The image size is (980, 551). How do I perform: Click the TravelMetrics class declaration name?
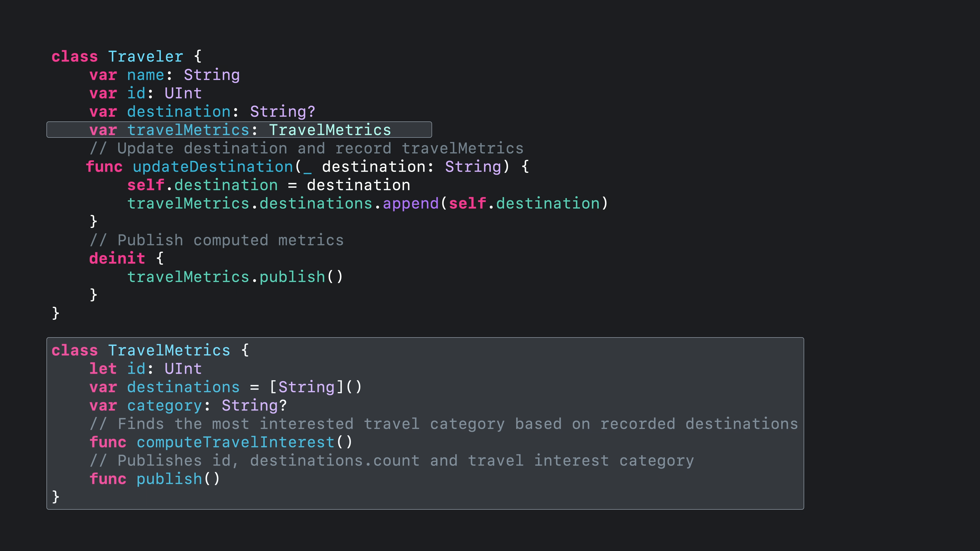pos(169,350)
